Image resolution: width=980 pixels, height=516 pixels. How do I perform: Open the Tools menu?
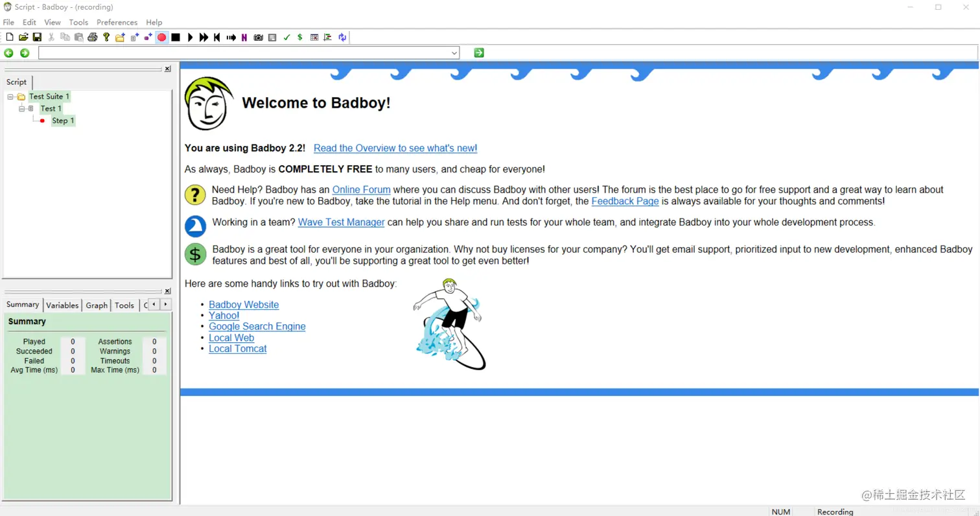pos(78,22)
